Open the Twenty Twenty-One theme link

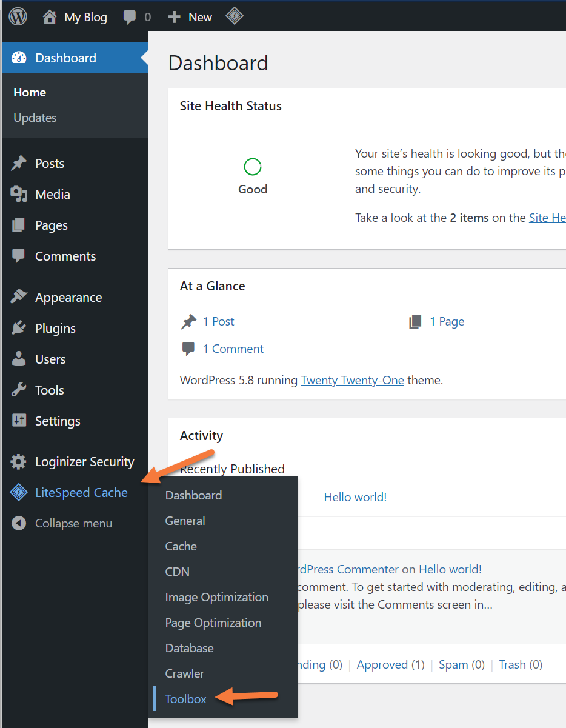coord(352,381)
